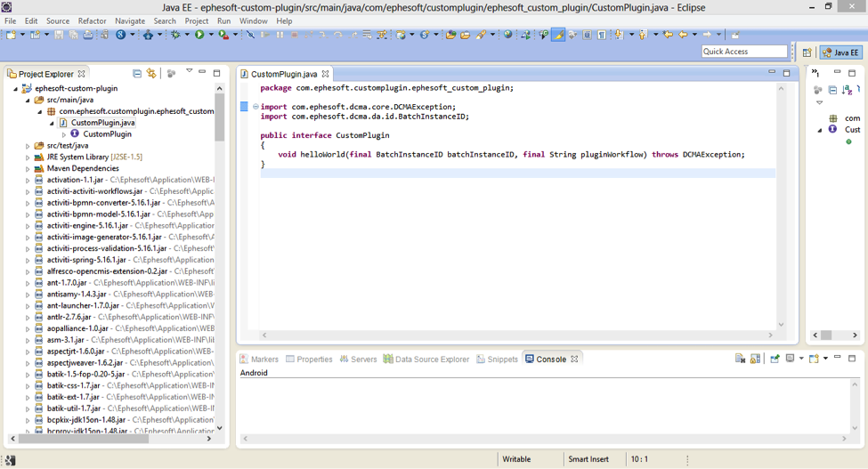Expand the JRE System Library node

pyautogui.click(x=27, y=157)
